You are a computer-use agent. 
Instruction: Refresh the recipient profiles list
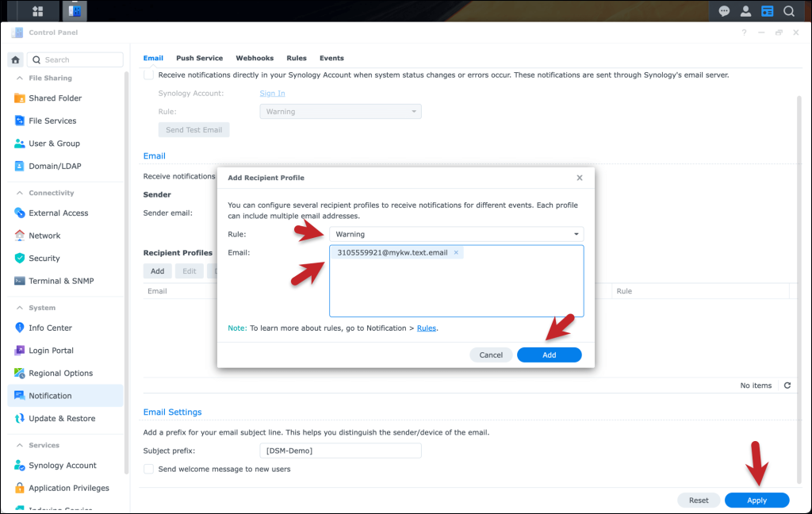pyautogui.click(x=787, y=385)
